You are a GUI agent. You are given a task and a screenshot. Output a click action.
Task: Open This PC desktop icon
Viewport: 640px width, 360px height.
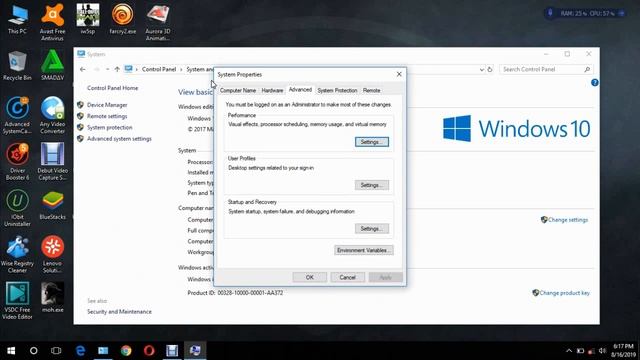pos(17,20)
